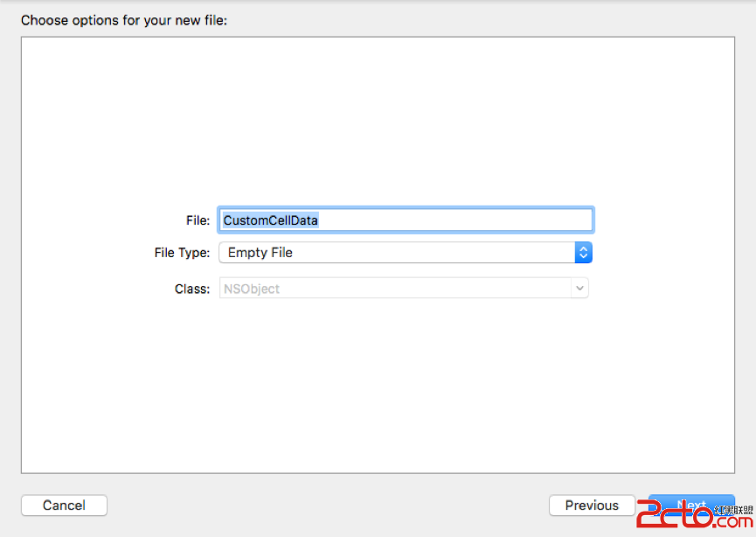Click the "Choose options for your new file" heading
756x537 pixels.
click(x=124, y=19)
